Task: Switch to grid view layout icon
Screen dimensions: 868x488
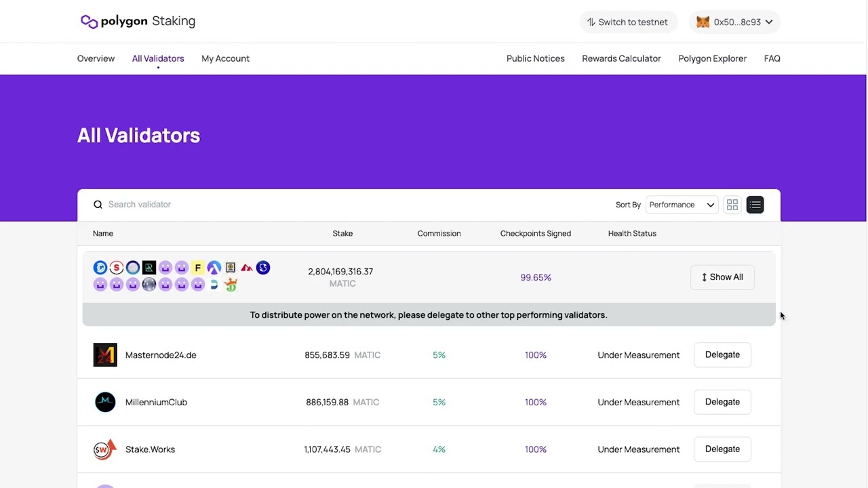Action: point(732,205)
